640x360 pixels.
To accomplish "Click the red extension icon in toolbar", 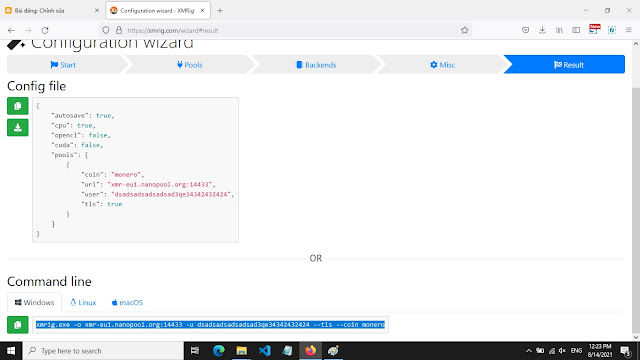I will point(594,29).
